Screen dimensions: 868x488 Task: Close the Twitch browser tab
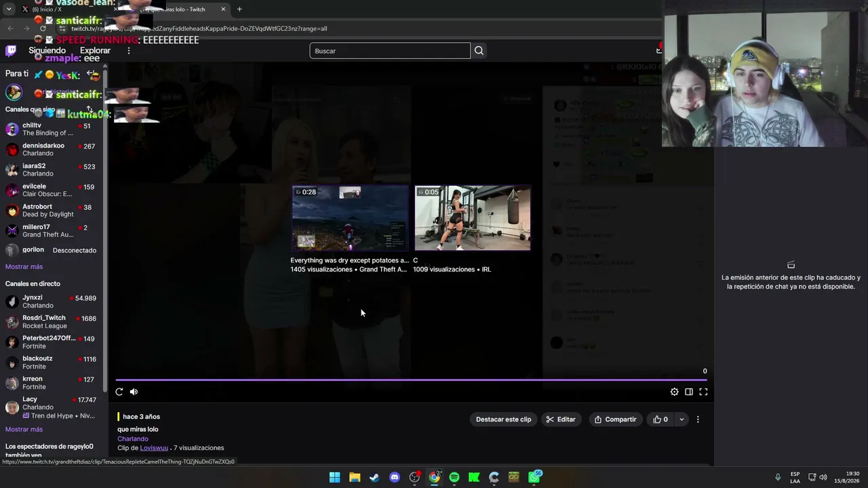[x=223, y=9]
